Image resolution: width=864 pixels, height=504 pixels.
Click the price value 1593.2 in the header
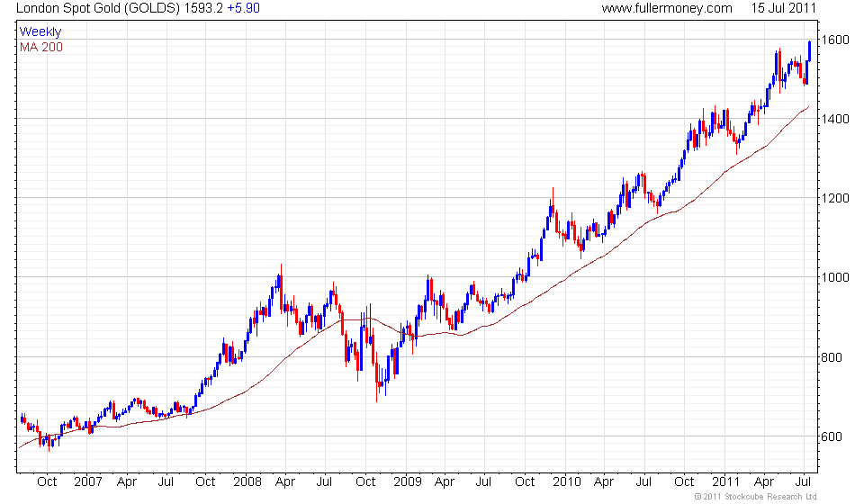pyautogui.click(x=204, y=8)
